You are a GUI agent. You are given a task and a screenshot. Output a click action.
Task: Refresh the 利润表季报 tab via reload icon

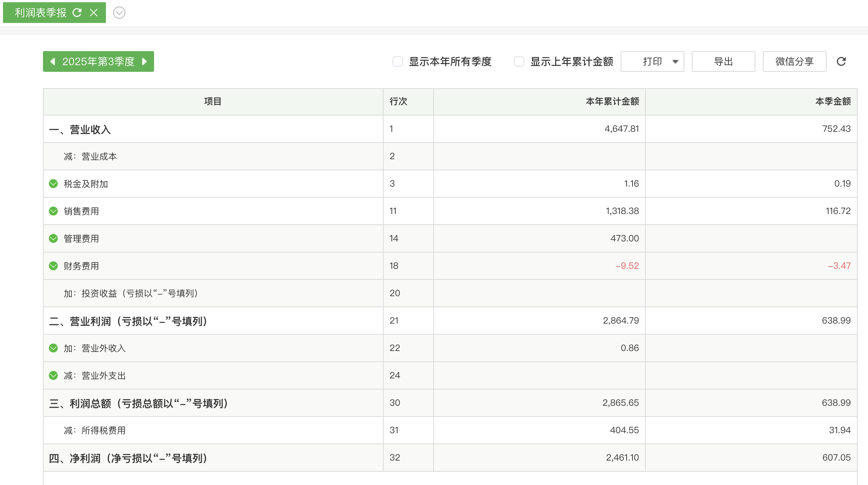77,13
